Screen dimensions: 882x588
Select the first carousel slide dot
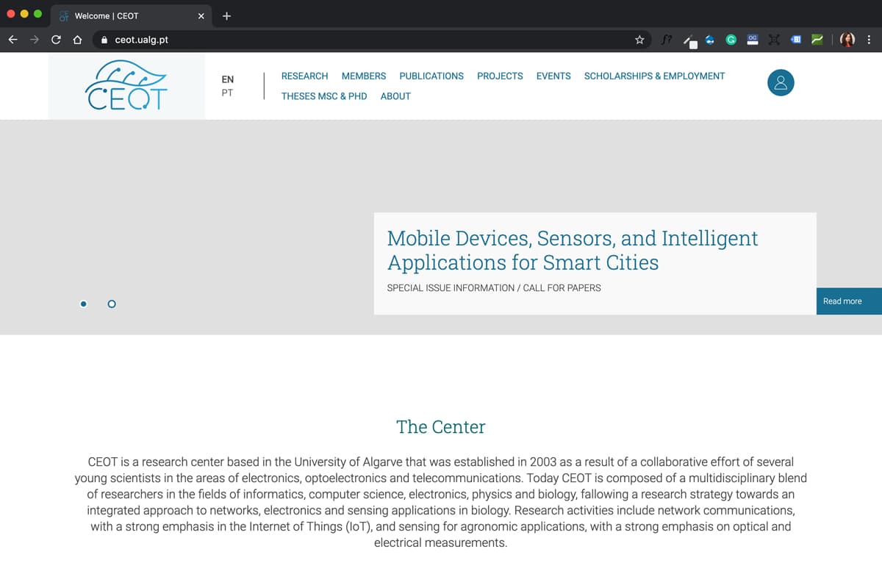tap(84, 304)
